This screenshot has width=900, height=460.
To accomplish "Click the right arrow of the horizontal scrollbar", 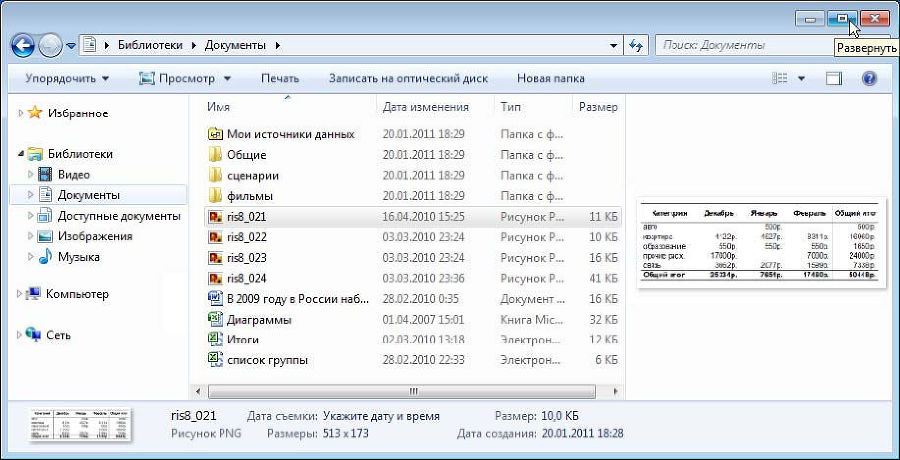I will point(615,391).
